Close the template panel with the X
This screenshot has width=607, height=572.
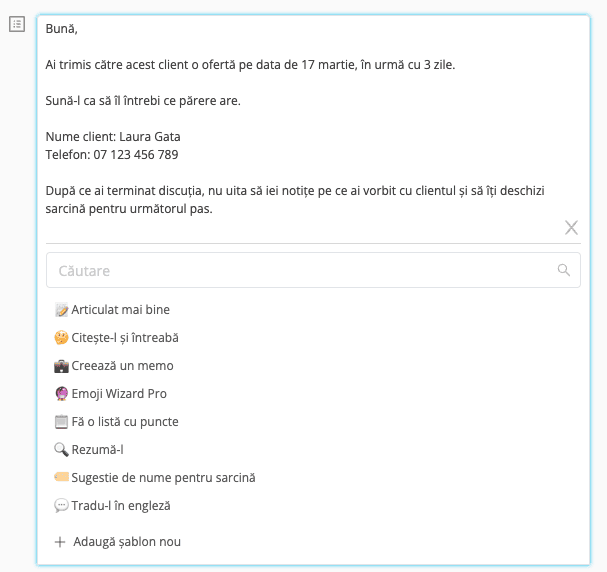tap(571, 228)
